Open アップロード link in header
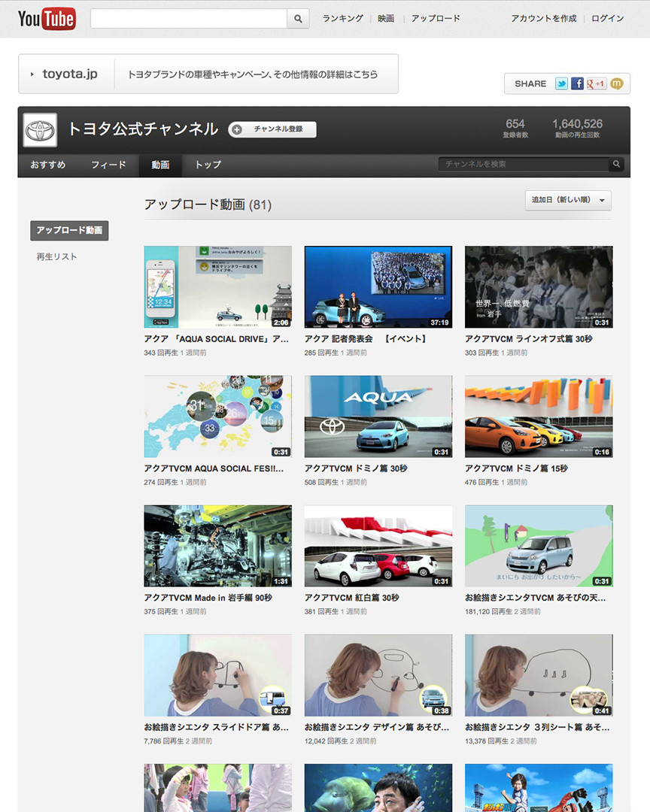This screenshot has width=650, height=812. click(x=436, y=18)
